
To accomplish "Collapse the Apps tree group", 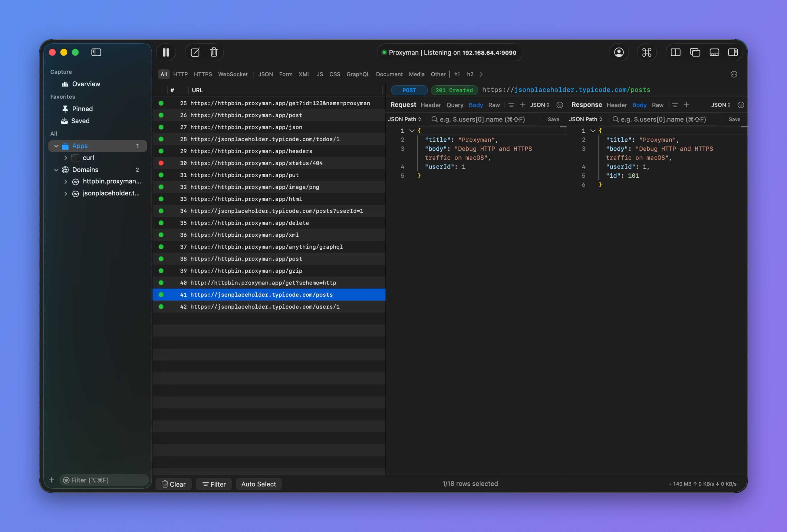I will (56, 146).
